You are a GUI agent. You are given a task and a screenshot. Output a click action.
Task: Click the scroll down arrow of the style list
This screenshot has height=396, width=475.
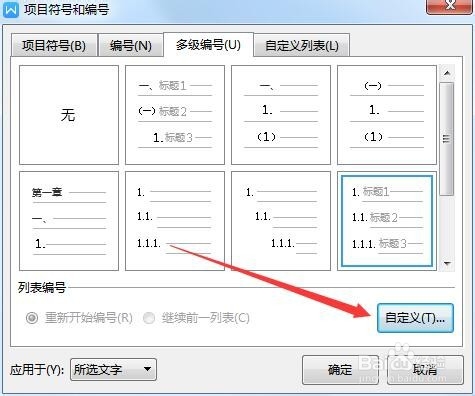[447, 264]
